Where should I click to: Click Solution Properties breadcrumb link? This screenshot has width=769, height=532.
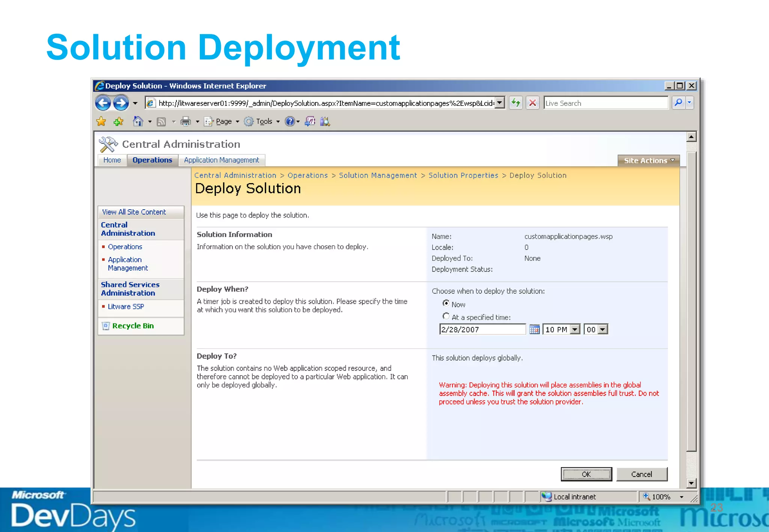click(463, 175)
